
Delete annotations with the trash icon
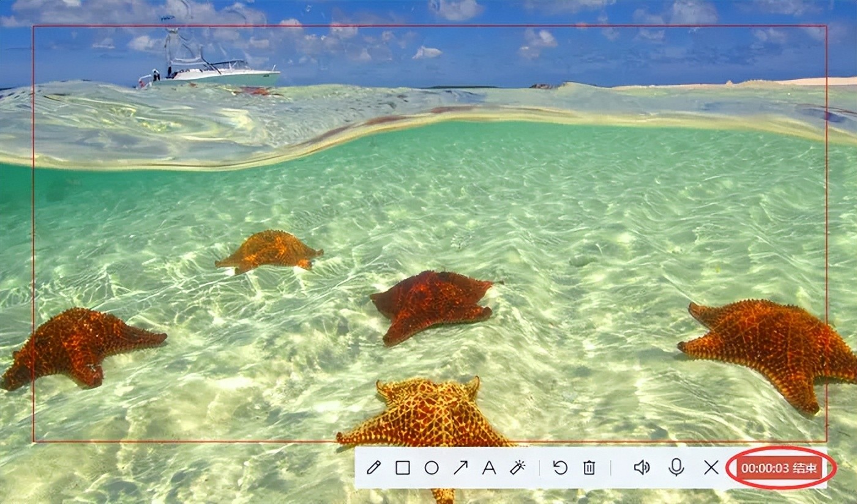(589, 468)
